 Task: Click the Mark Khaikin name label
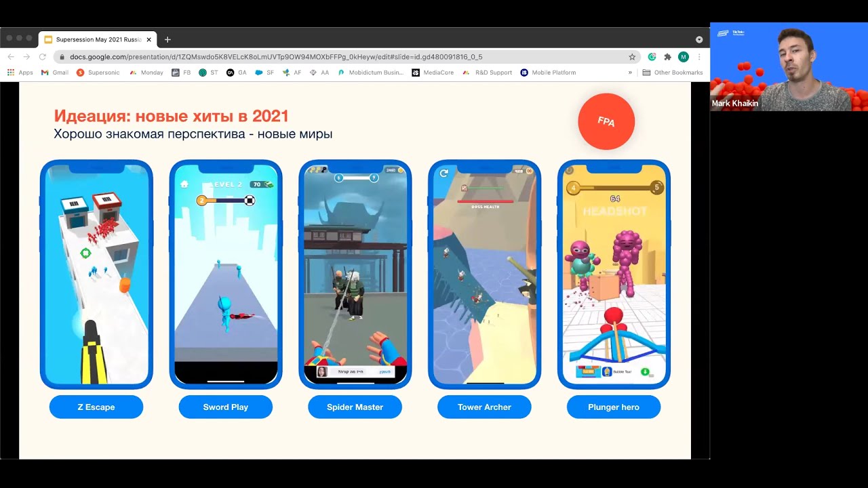735,104
